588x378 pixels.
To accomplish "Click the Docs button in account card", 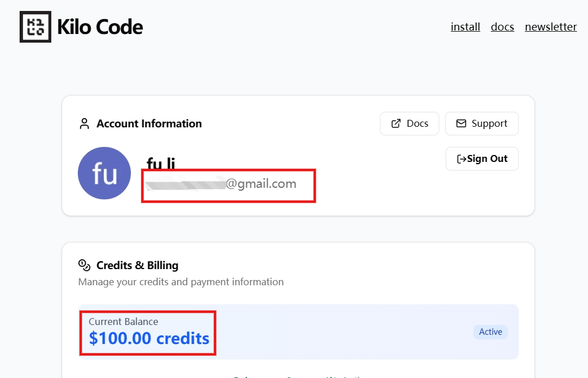I will (409, 124).
